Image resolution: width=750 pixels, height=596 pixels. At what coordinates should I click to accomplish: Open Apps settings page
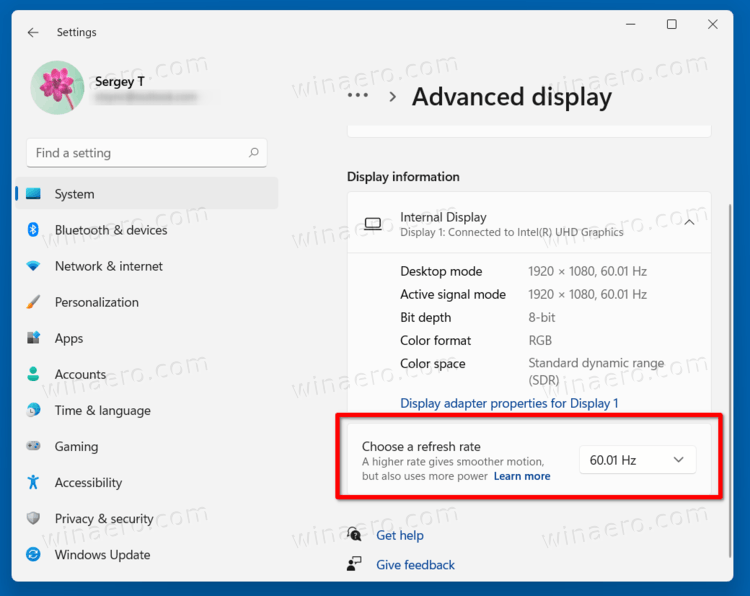69,339
